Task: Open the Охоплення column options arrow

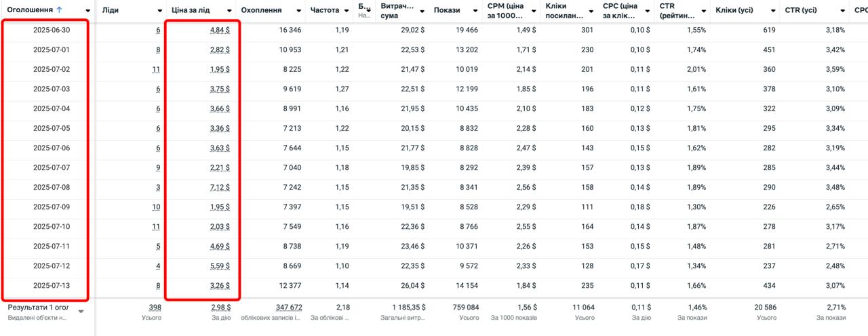Action: (298, 11)
